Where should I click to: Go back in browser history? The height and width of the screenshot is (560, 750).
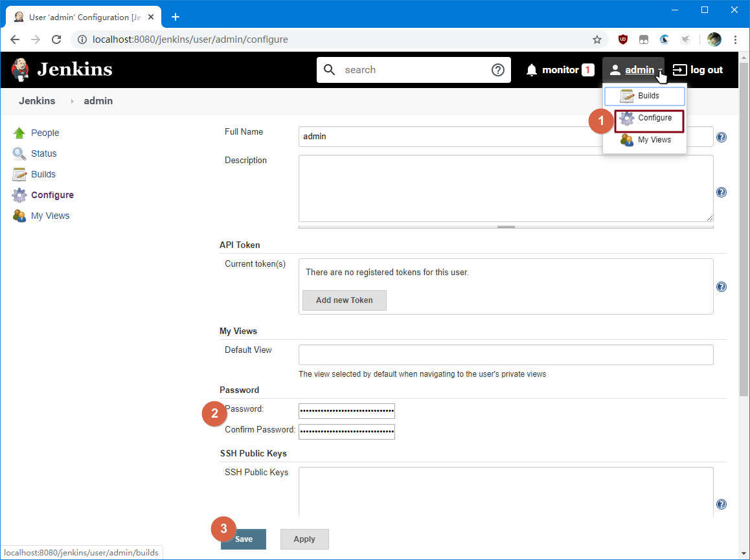[x=15, y=39]
